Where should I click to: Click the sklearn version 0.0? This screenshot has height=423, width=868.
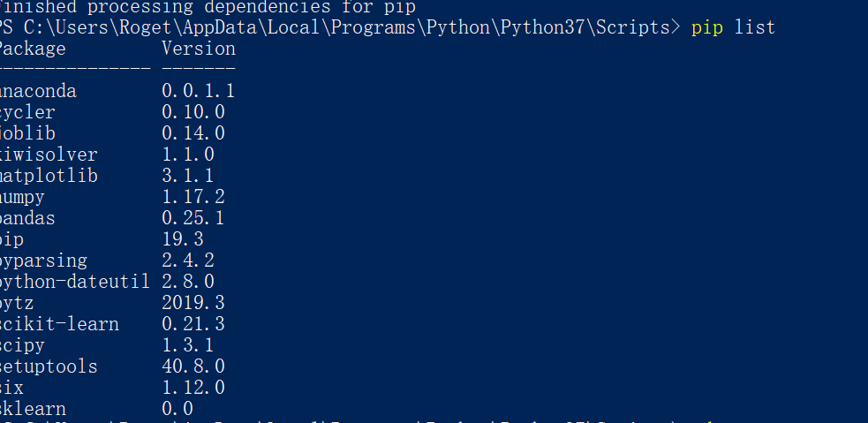coord(177,409)
